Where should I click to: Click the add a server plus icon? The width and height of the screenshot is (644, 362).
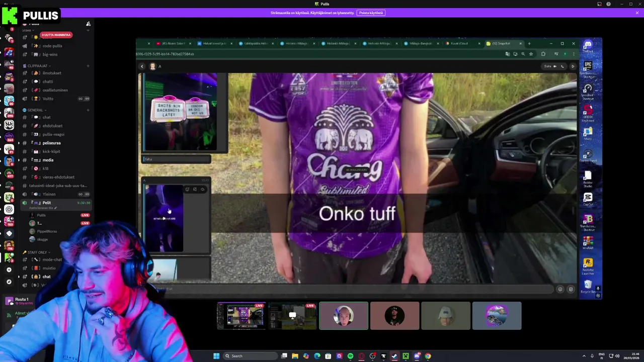(x=9, y=270)
